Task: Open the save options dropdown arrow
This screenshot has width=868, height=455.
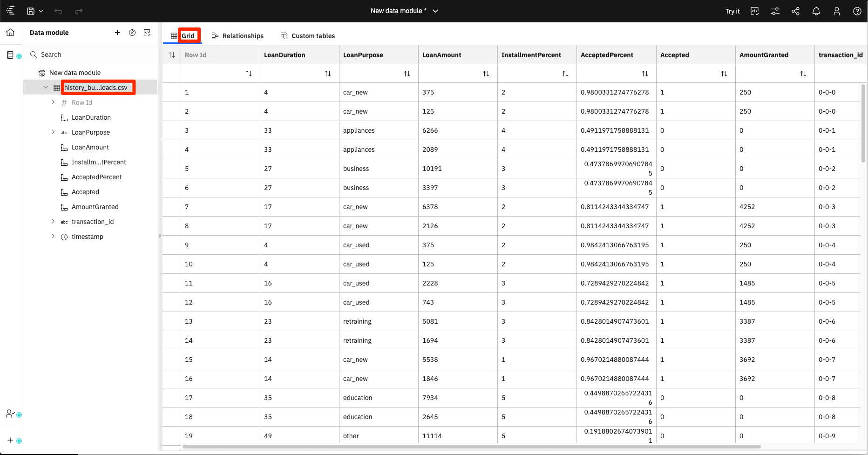Action: (41, 11)
